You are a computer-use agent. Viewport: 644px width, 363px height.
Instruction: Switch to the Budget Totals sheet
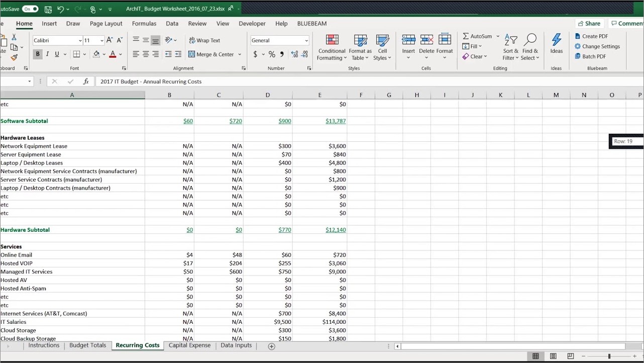coord(87,345)
